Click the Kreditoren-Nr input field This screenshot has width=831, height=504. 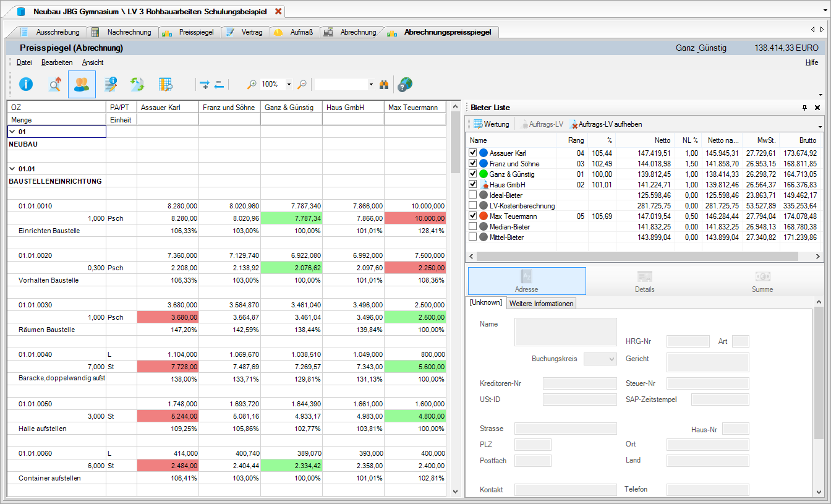[580, 383]
